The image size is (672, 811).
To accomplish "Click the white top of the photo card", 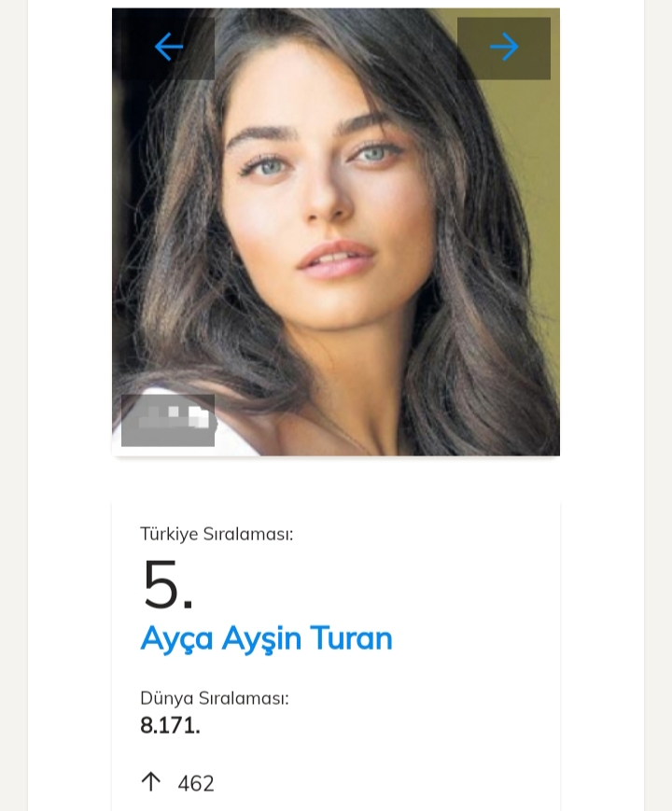I will coord(336,4).
